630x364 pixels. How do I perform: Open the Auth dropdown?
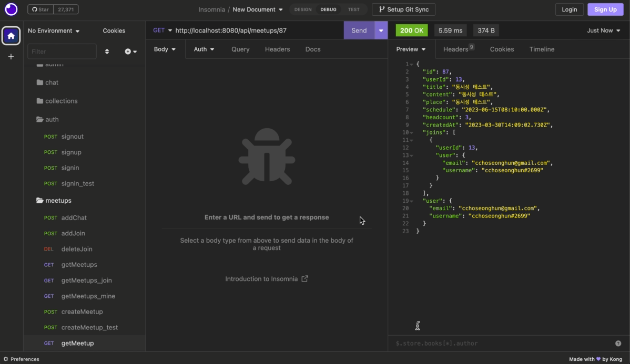click(204, 49)
